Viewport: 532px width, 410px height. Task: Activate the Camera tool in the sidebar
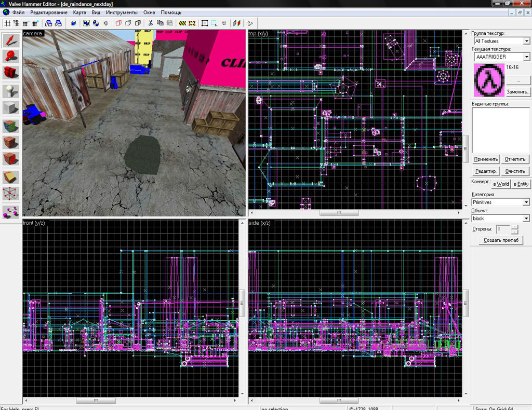11,73
